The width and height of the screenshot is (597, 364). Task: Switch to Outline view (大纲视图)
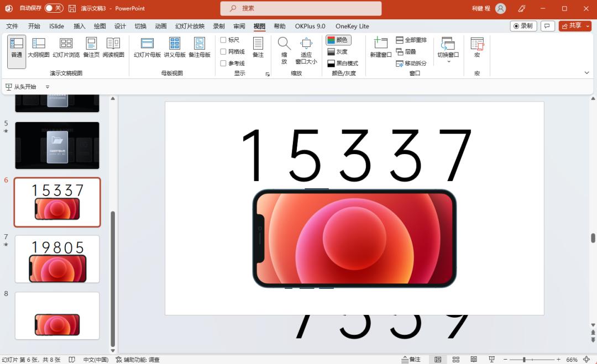(39, 48)
